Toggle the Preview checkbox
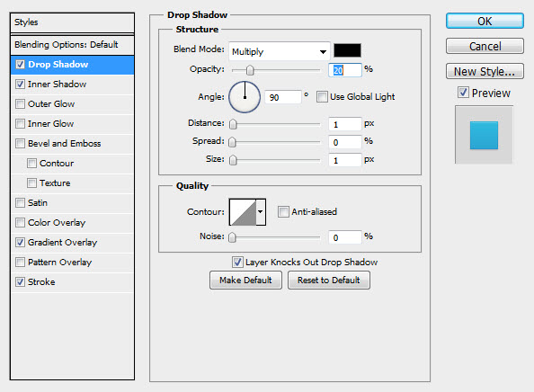This screenshot has height=392, width=534. (x=463, y=93)
